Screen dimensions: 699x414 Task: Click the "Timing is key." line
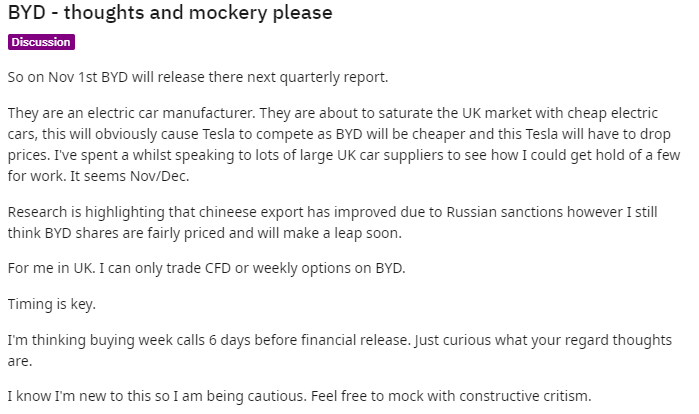(x=51, y=303)
